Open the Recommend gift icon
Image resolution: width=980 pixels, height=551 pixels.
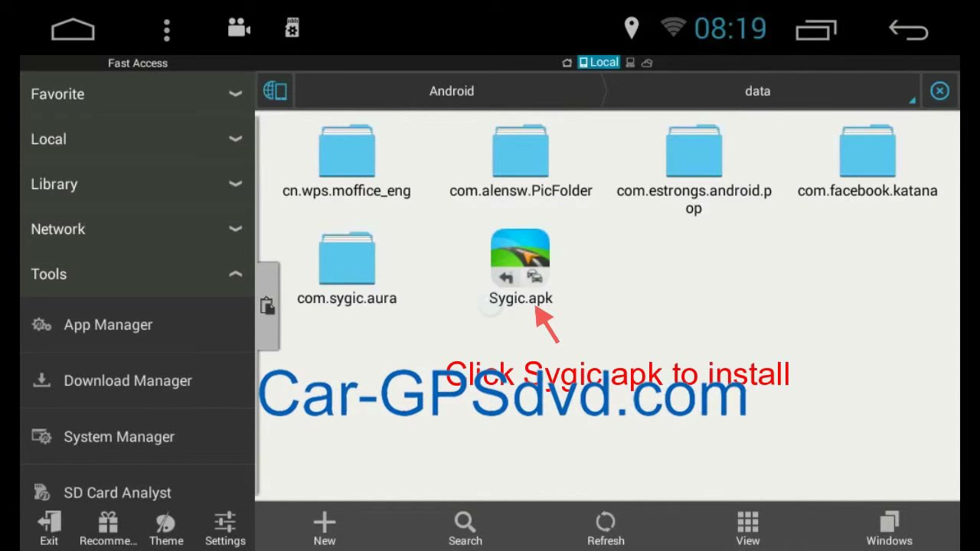tap(108, 529)
